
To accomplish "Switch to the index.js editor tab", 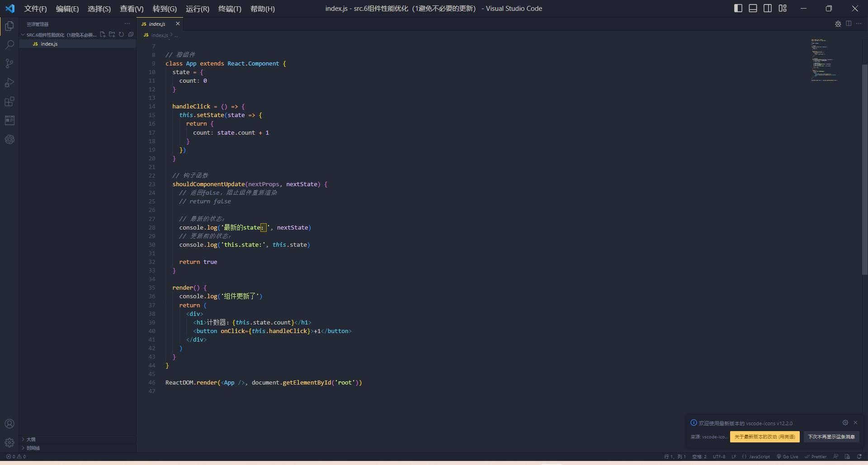I will point(156,24).
